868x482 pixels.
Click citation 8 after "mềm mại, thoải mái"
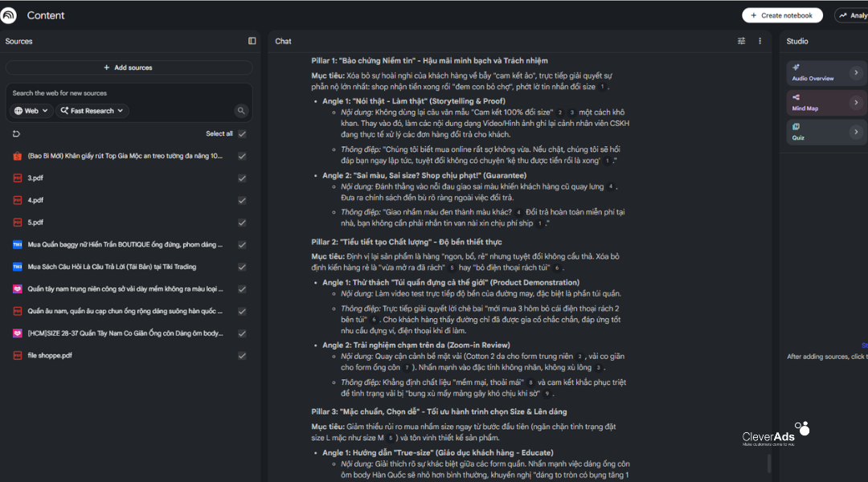(530, 382)
